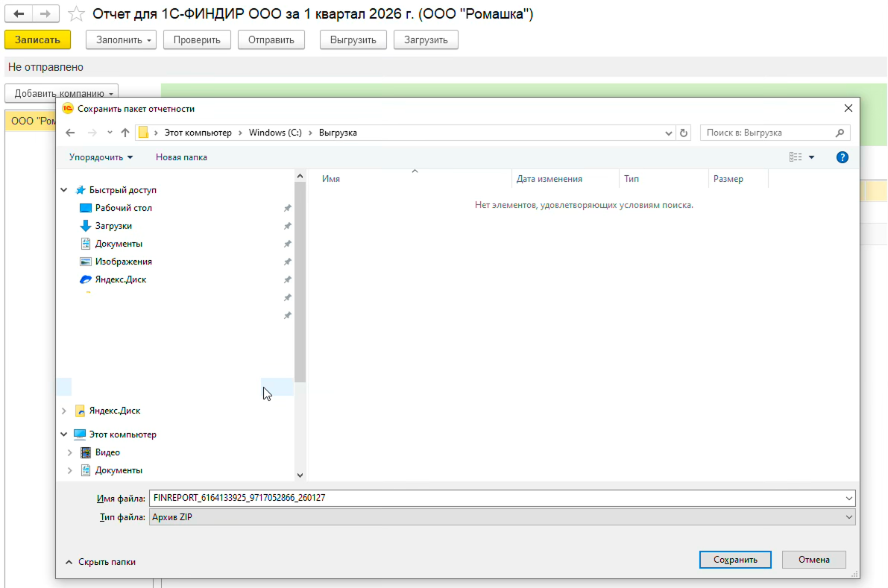Click the Записать button
Image resolution: width=888 pixels, height=588 pixels.
tap(37, 40)
